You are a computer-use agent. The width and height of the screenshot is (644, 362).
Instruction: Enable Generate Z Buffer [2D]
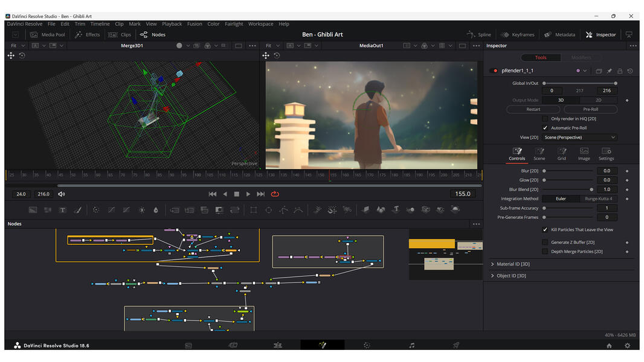(546, 243)
